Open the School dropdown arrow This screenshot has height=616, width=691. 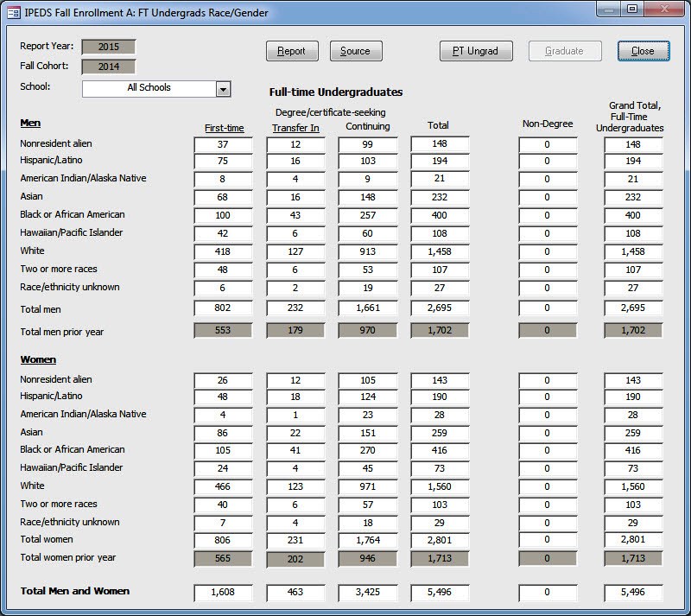tap(223, 90)
